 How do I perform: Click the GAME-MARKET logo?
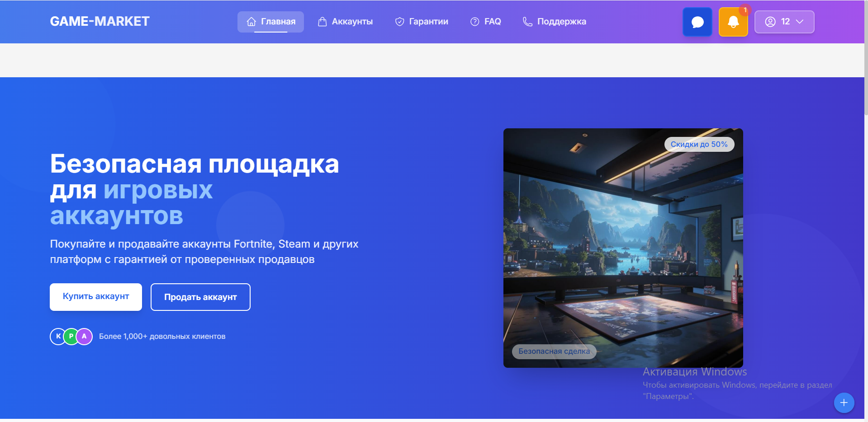100,21
